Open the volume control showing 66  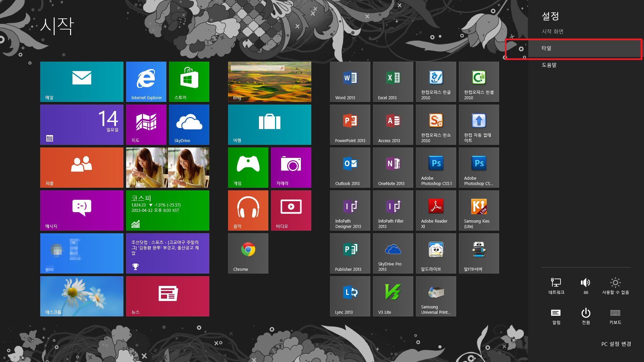586,286
